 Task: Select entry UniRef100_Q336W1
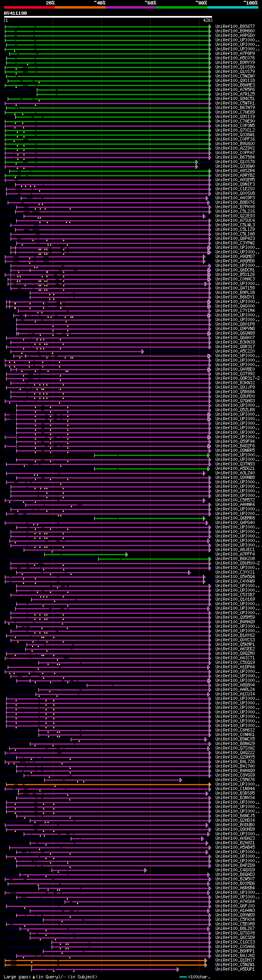(235, 134)
